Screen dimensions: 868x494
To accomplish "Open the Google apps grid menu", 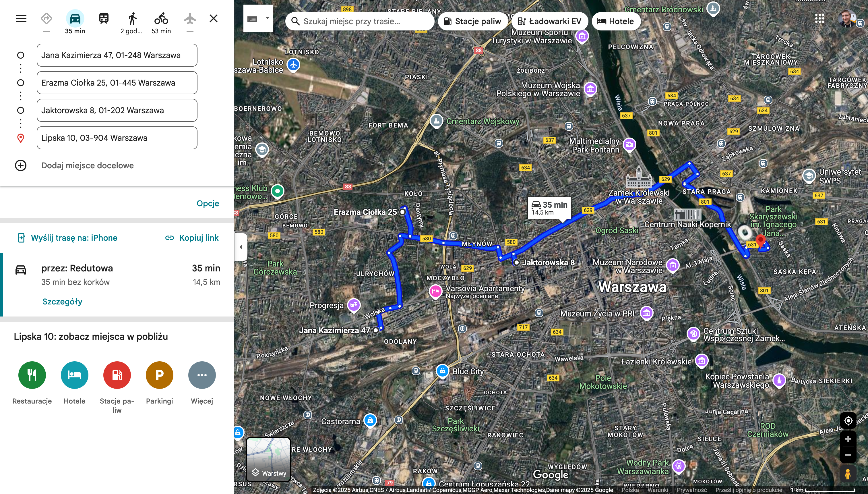I will click(819, 18).
